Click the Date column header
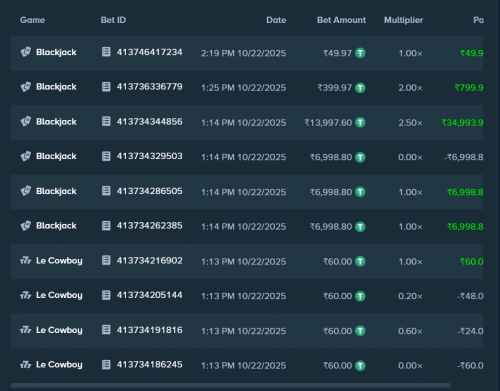This screenshot has height=391, width=500. click(276, 20)
